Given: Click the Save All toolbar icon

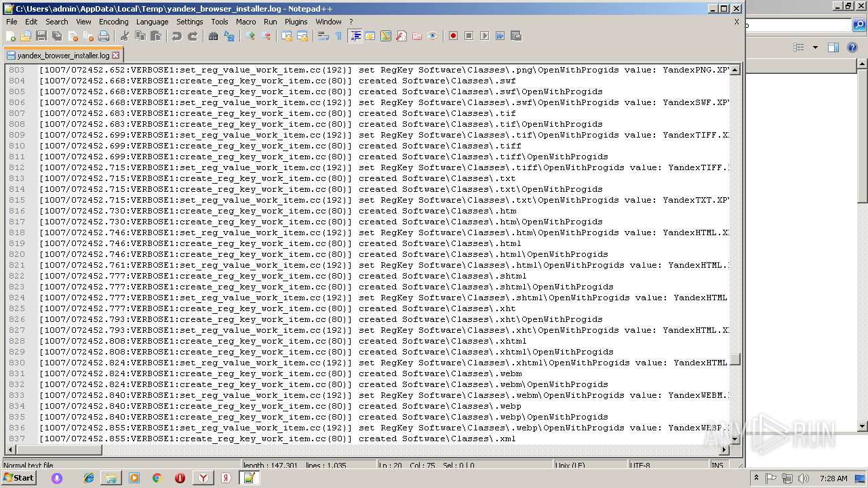Looking at the screenshot, I should 57,36.
